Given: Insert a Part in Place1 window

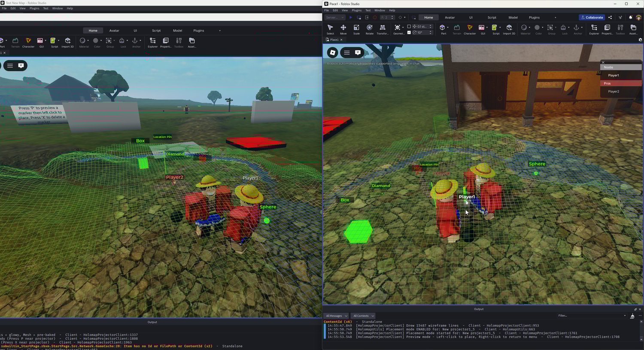Looking at the screenshot, I should (443, 29).
